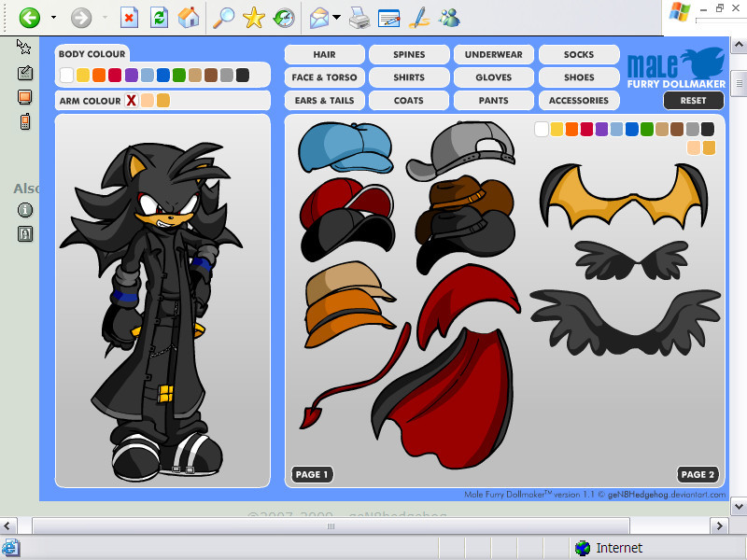This screenshot has height=560, width=747.
Task: Click the Mail envelope icon
Action: point(319,18)
